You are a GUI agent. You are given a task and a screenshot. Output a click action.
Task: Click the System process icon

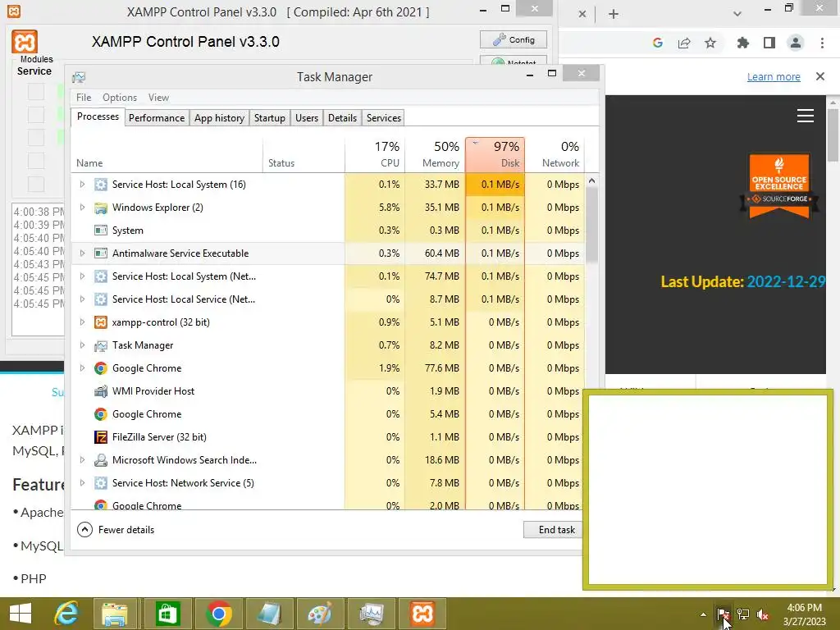(x=101, y=231)
